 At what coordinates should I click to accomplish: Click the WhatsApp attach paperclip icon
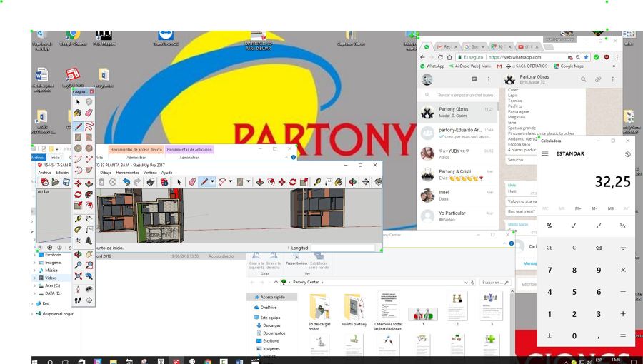pos(598,79)
